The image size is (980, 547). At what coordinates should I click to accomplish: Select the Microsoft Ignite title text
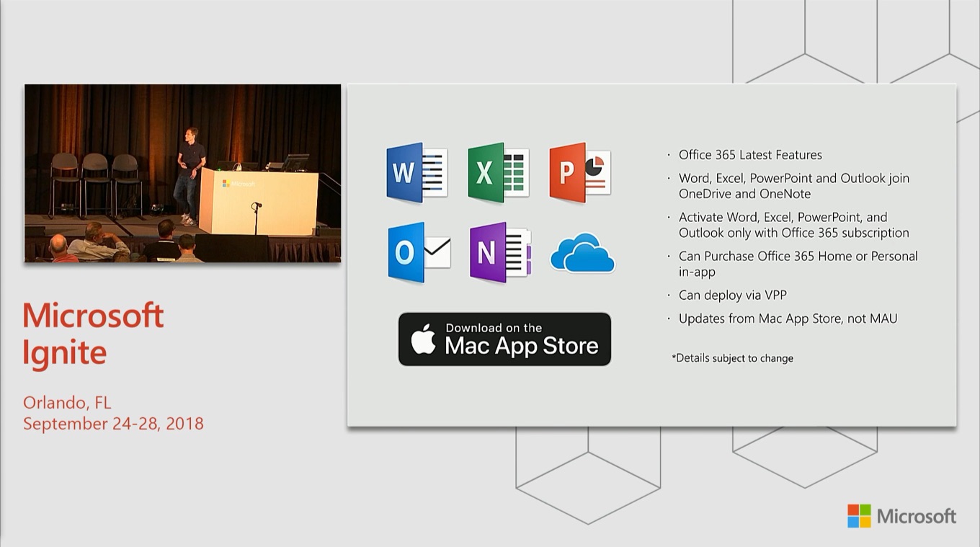tap(93, 334)
